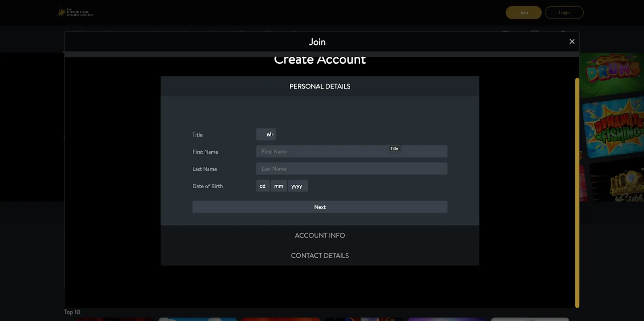Click the gold vertical scrollbar of dialog

tap(577, 193)
